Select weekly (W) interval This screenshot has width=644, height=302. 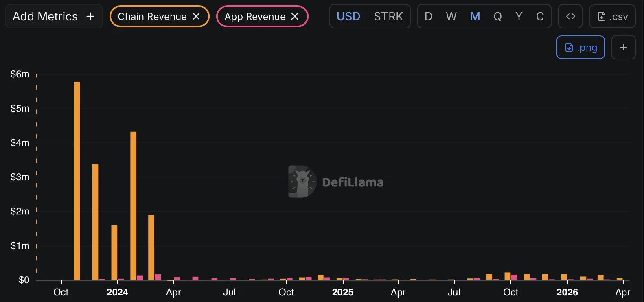click(x=451, y=16)
